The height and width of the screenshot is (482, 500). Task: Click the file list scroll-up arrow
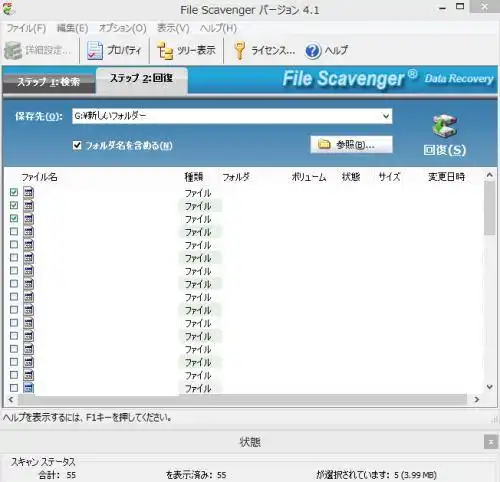489,175
